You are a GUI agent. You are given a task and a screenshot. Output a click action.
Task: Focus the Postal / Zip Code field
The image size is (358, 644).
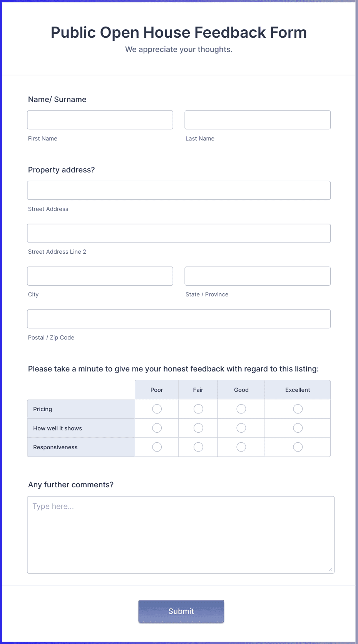click(x=179, y=319)
